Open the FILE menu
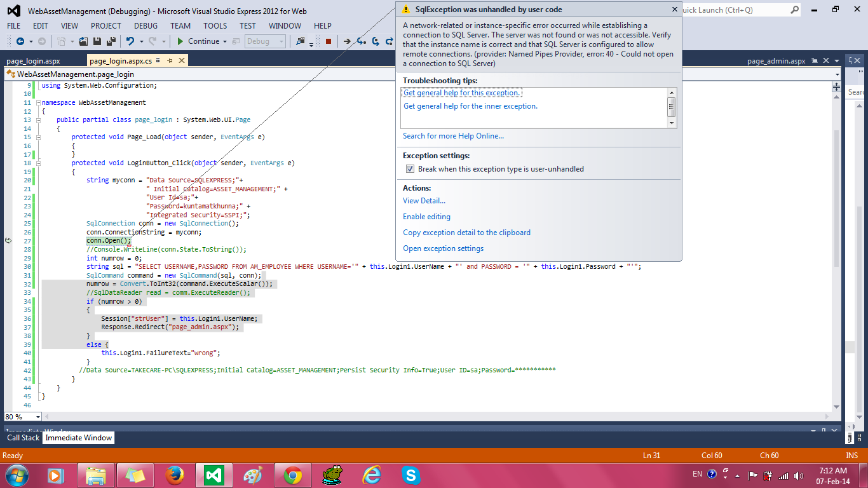This screenshot has width=868, height=488. point(14,26)
